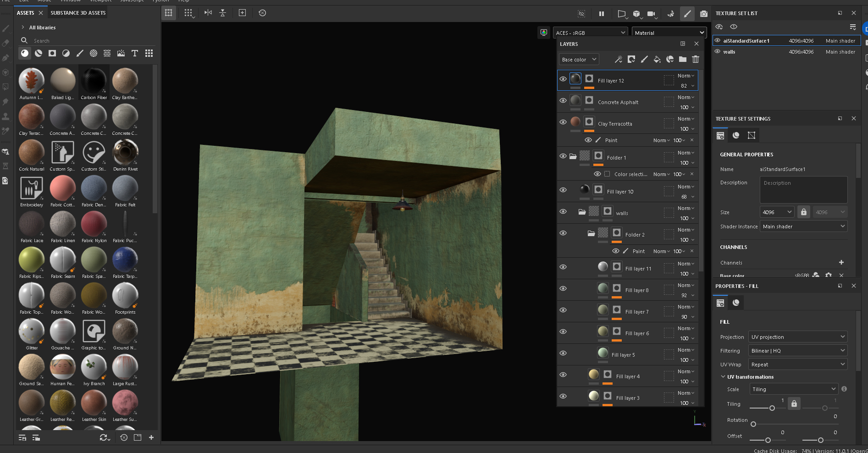
Task: Open the add effect wand icon
Action: (x=619, y=59)
